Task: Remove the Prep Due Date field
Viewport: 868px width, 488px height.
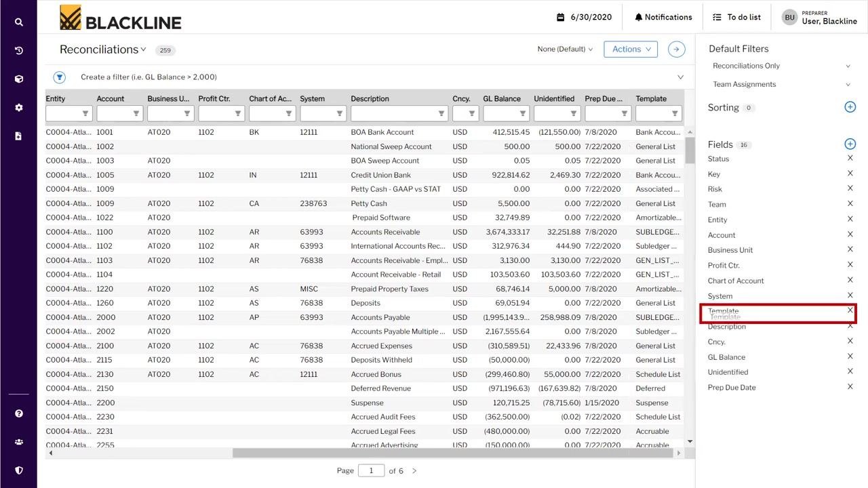Action: tap(850, 386)
